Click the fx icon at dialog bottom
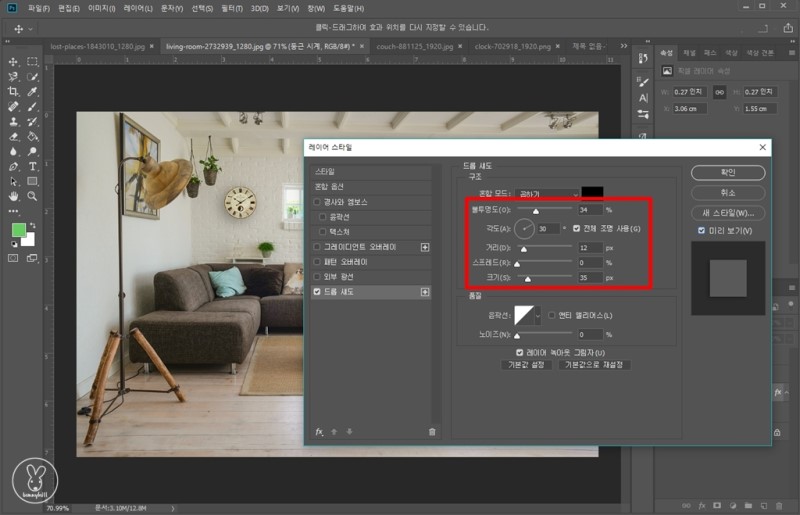The image size is (800, 515). pos(319,431)
